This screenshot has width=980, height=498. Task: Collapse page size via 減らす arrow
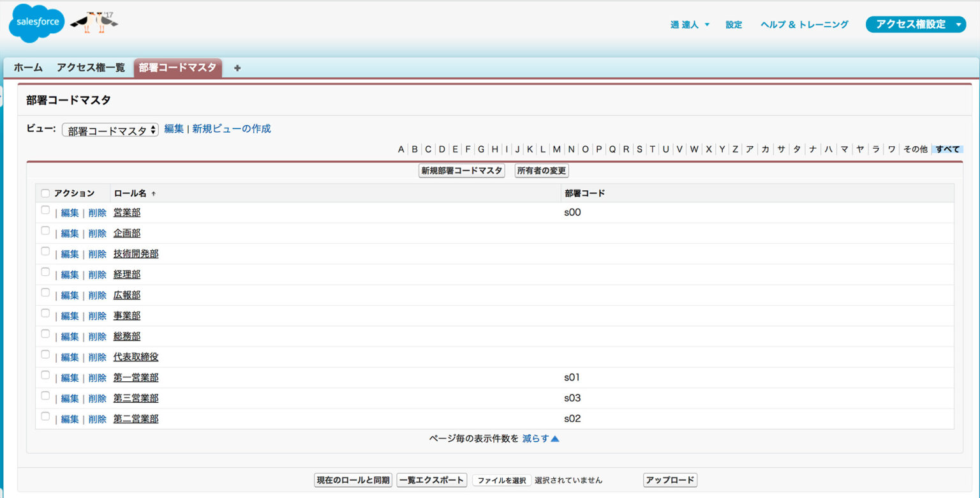(x=540, y=438)
